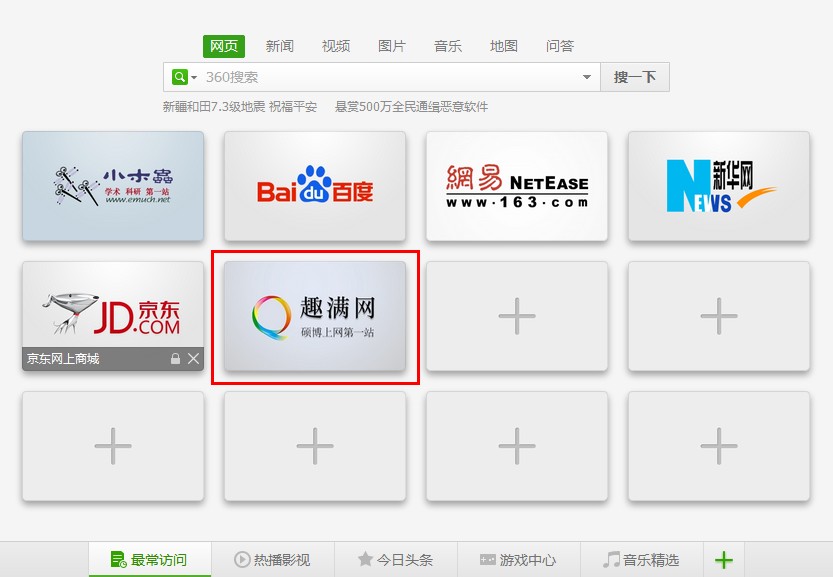Screen dimensions: 833x577
Task: Switch to the 图片 search tab
Action: point(392,46)
